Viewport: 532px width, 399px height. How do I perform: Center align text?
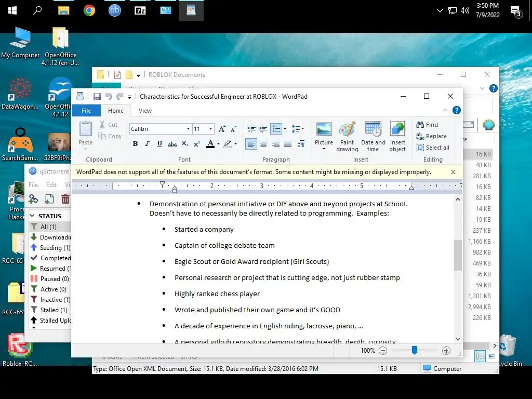pos(263,144)
